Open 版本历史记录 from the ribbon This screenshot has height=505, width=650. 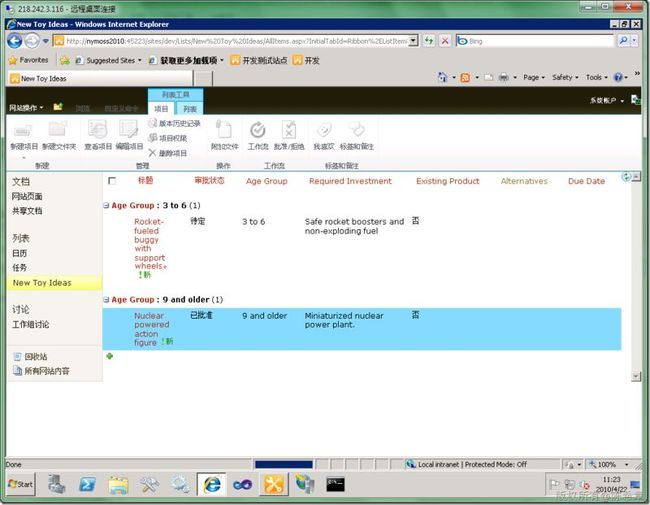click(175, 123)
